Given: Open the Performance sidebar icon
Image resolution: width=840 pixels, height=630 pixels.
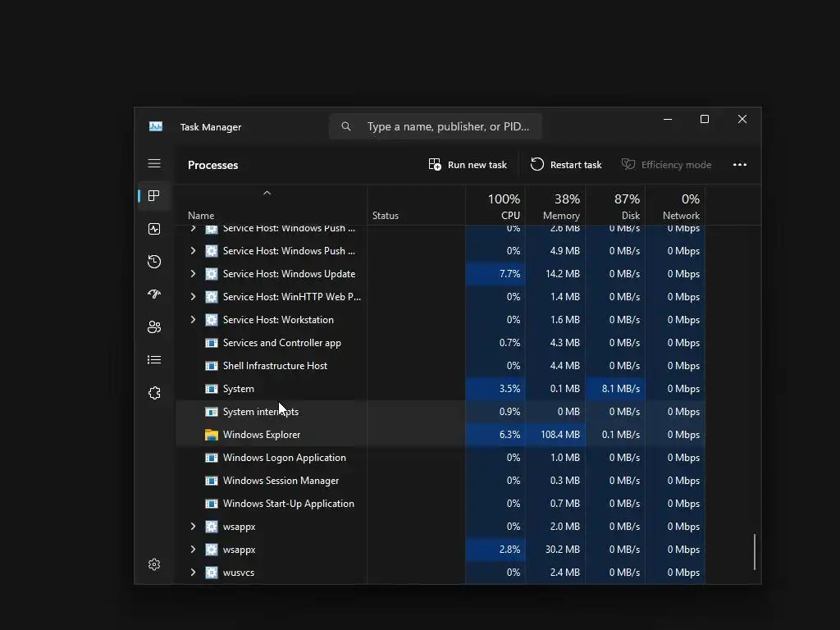Looking at the screenshot, I should [x=154, y=229].
